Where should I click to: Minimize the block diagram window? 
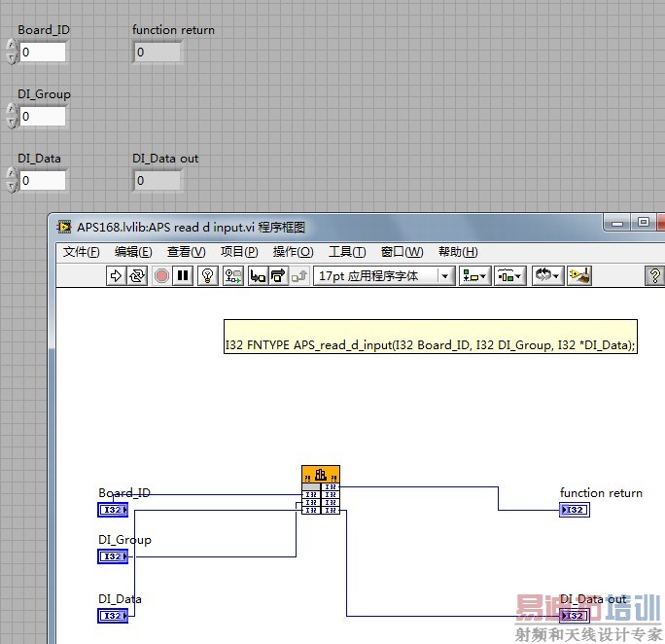click(x=617, y=223)
